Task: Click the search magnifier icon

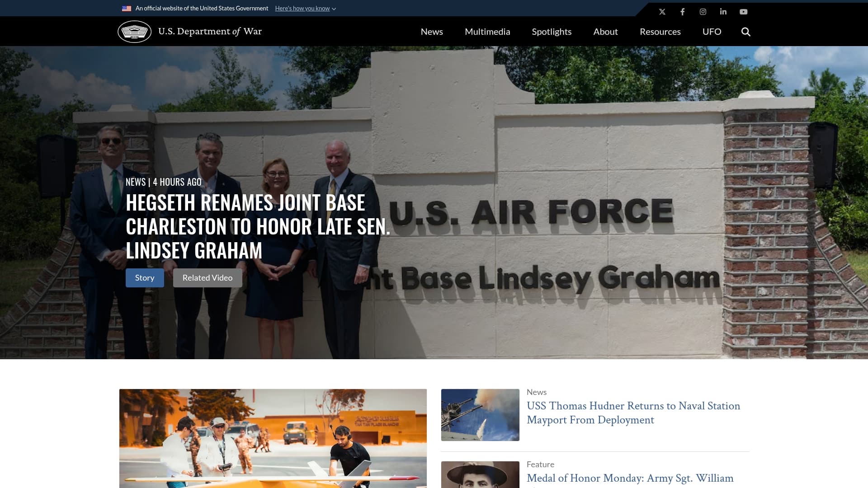Action: pos(746,32)
